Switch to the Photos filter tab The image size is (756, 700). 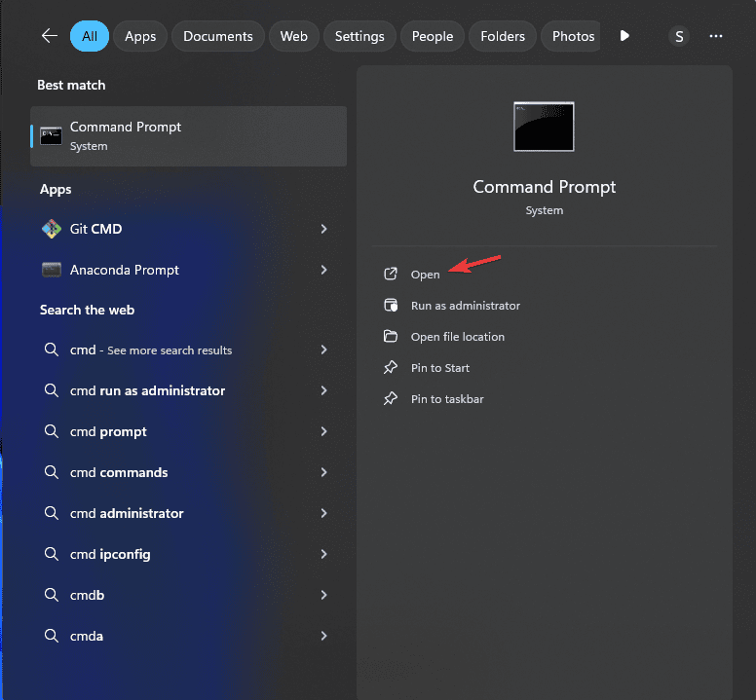[x=573, y=36]
